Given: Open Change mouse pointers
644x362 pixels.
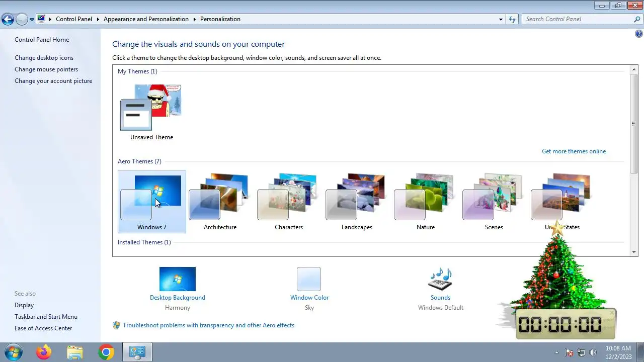Looking at the screenshot, I should pos(46,69).
